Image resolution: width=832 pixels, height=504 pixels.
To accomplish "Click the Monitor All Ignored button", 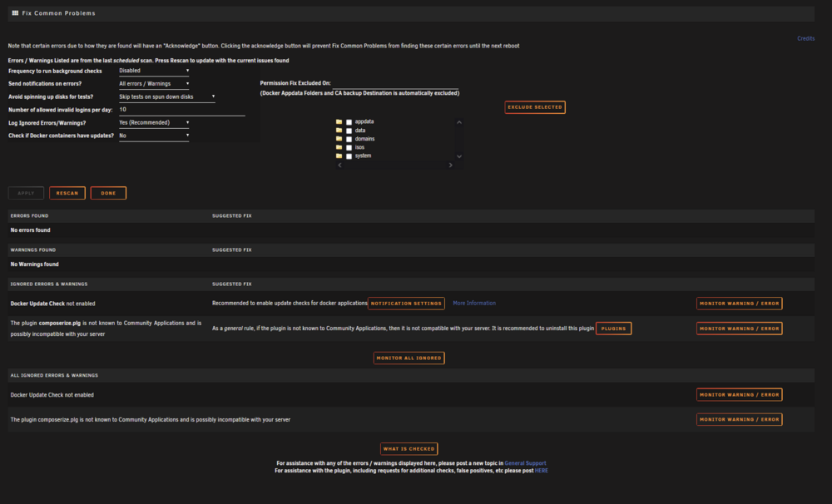I will point(409,358).
